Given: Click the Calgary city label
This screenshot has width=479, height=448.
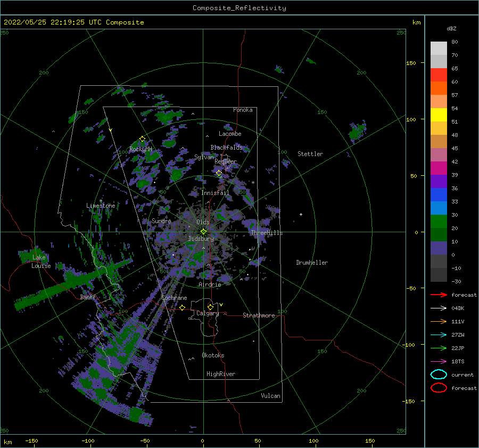Looking at the screenshot, I should [x=208, y=313].
